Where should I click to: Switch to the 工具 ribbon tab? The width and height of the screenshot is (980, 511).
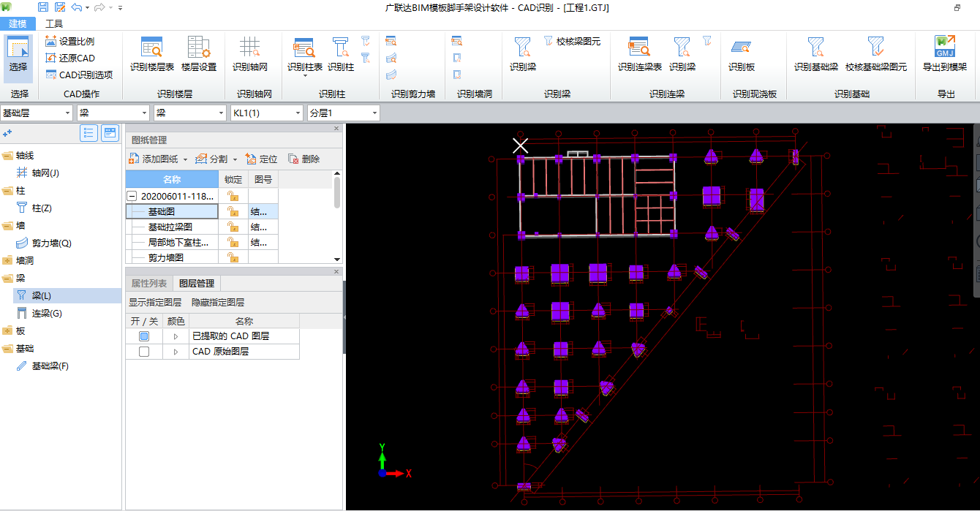coord(54,23)
